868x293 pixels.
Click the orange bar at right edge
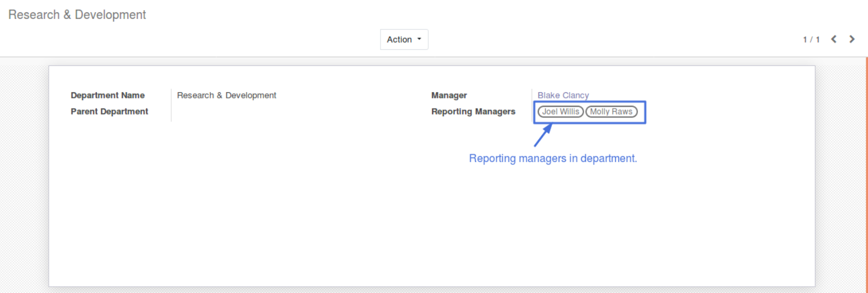pyautogui.click(x=866, y=168)
